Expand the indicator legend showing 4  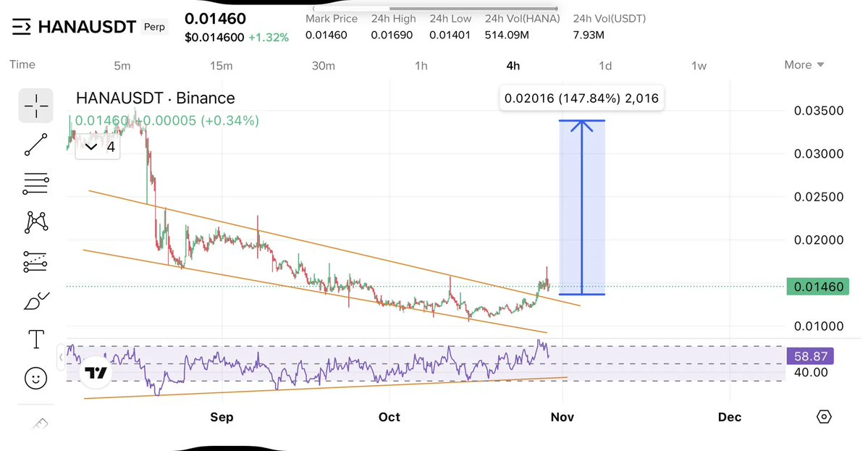(x=98, y=147)
